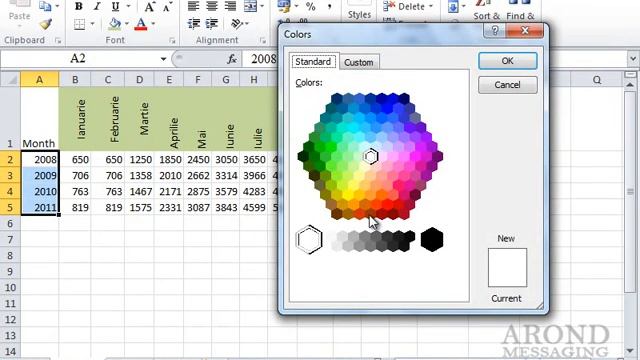Open the Orientation dropdown arrow
Image resolution: width=640 pixels, height=360 pixels.
pos(247,24)
